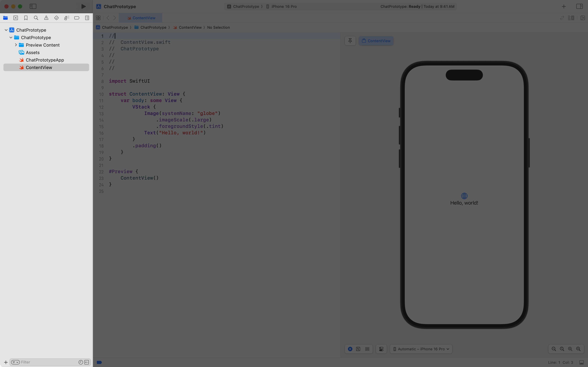Click the ContentView breadcrumb in jump bar
Image resolution: width=588 pixels, height=367 pixels.
coord(191,27)
